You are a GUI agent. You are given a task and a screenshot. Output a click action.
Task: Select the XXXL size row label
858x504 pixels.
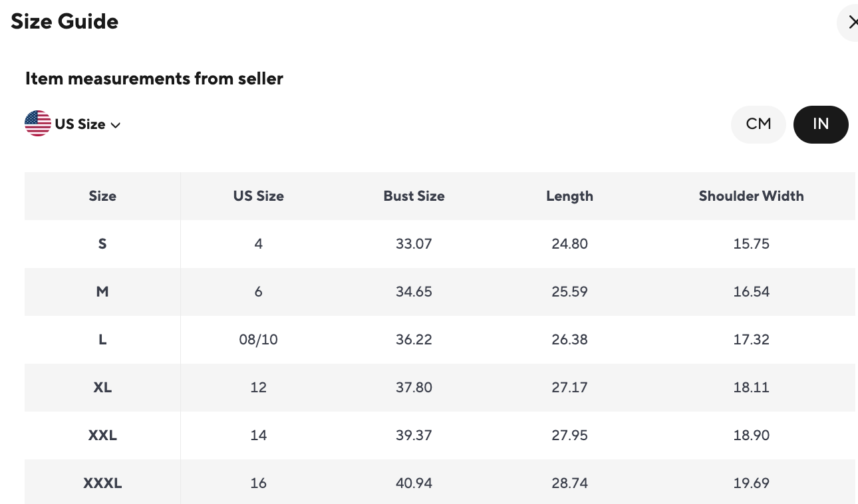pos(102,483)
